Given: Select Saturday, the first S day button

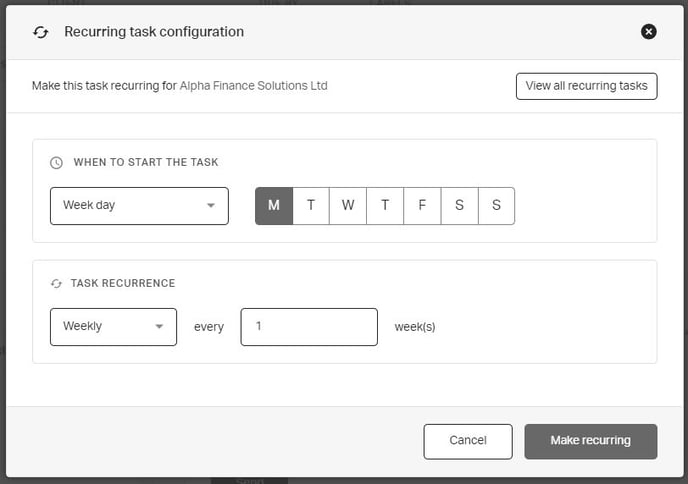Looking at the screenshot, I should [459, 206].
